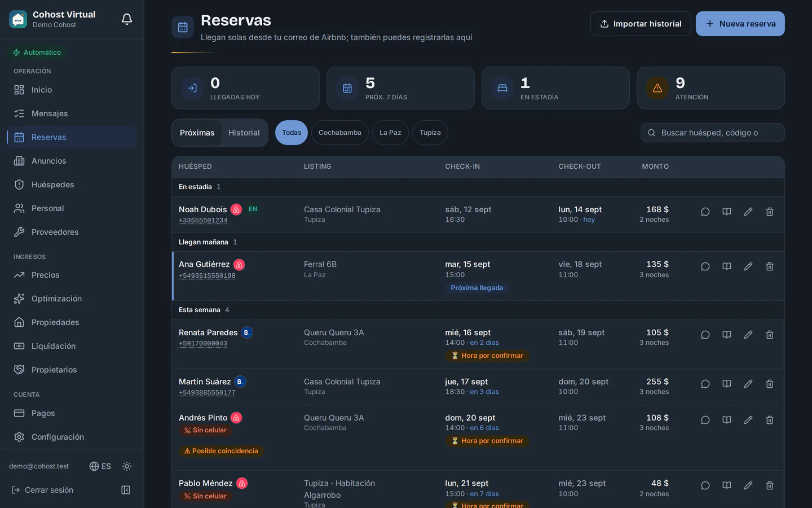812x508 pixels.
Task: Click Airbnb badge next to Noah Dubois
Action: pos(236,209)
